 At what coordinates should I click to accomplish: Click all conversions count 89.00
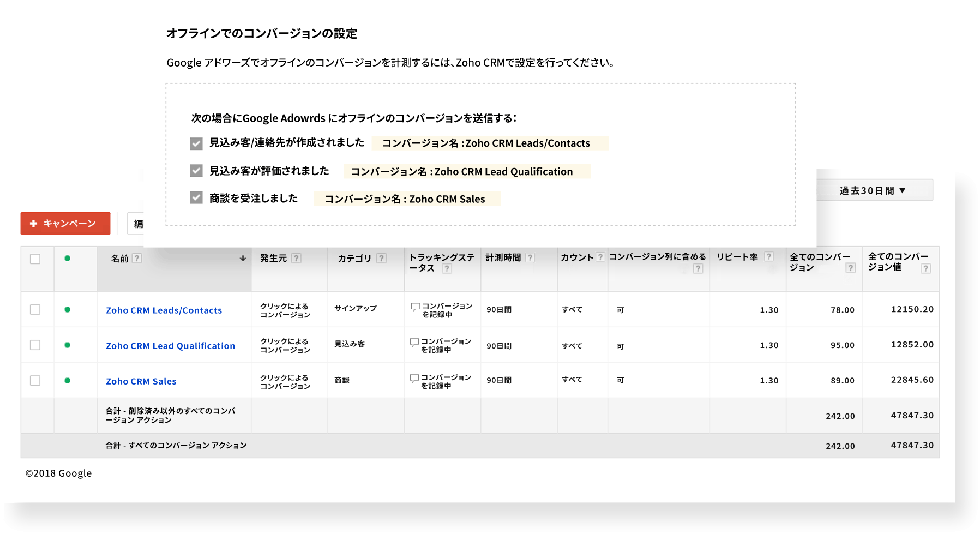pyautogui.click(x=843, y=381)
